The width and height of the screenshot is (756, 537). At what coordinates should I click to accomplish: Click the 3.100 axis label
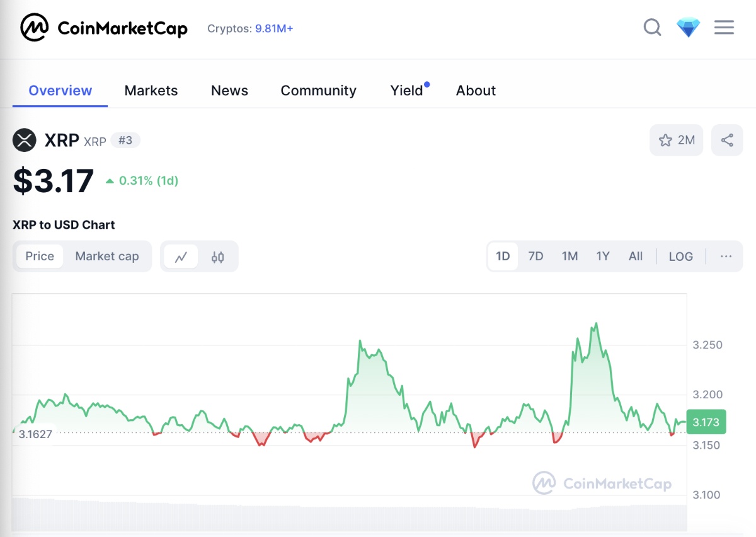click(707, 495)
